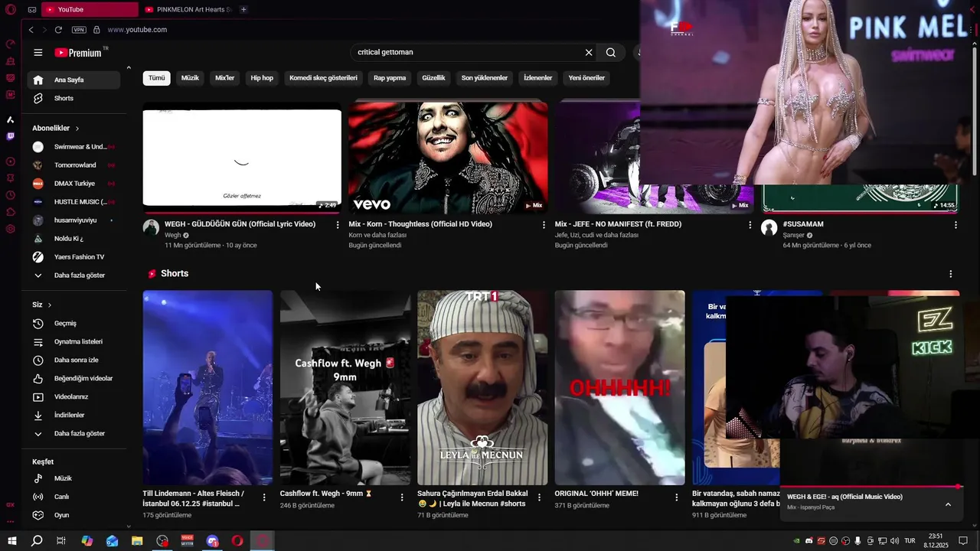Open the DMAX Turkiye subscription
Viewport: 980px width, 551px height.
pos(73,184)
